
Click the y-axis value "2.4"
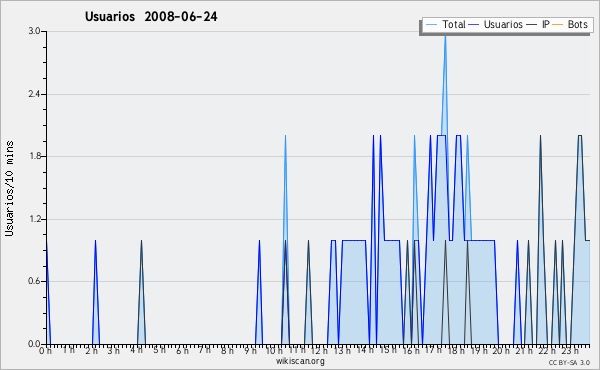tap(34, 94)
